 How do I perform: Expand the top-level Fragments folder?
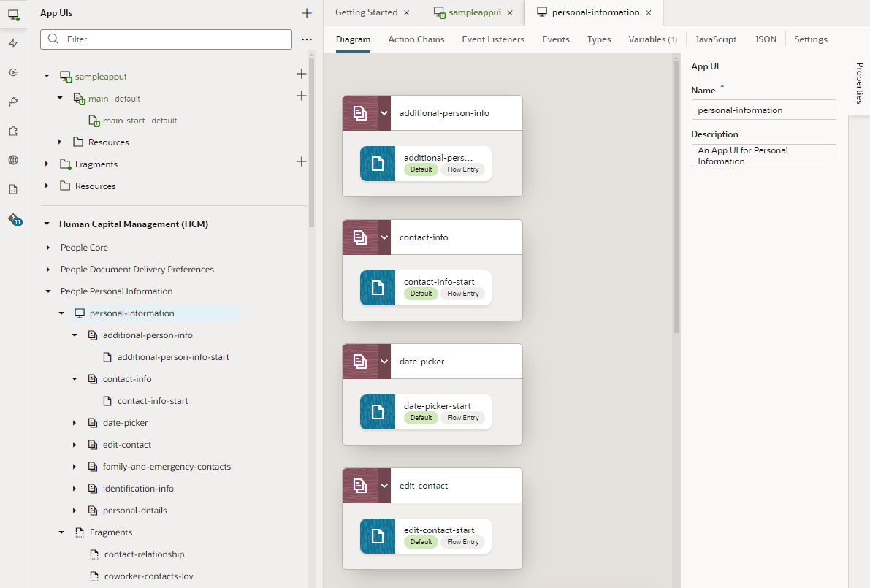click(x=47, y=164)
